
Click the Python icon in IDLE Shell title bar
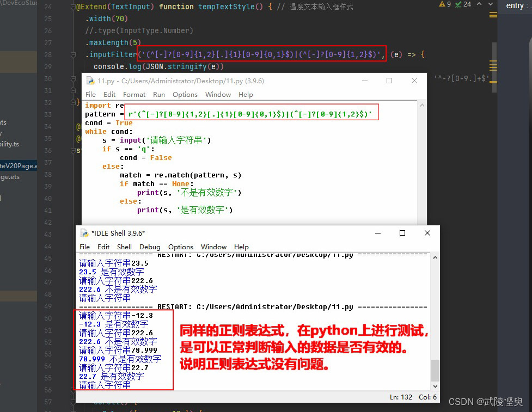(x=84, y=233)
